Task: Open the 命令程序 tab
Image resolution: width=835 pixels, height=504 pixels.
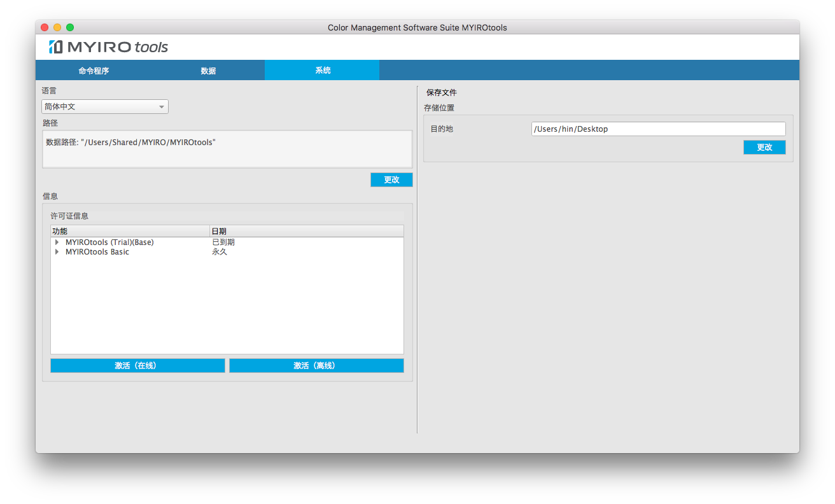Action: tap(94, 71)
